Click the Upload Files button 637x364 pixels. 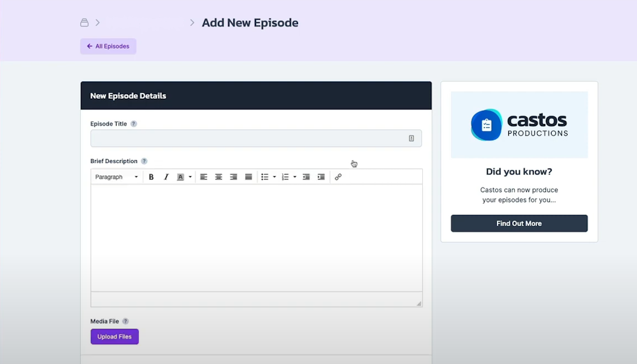[x=115, y=337]
